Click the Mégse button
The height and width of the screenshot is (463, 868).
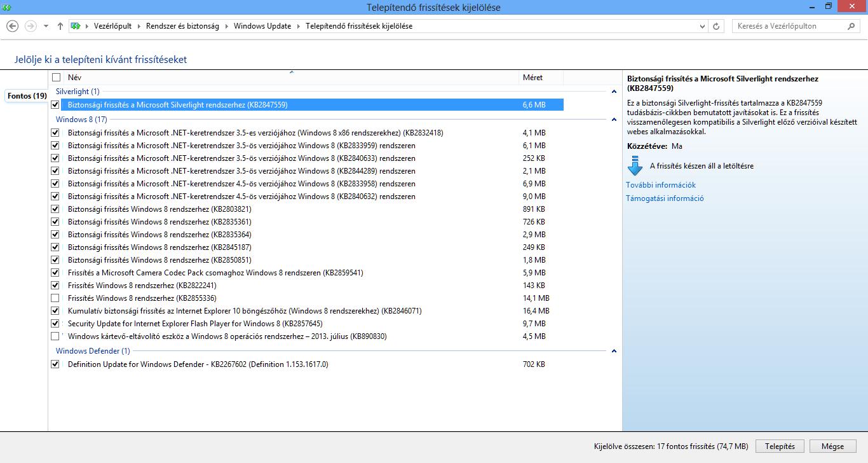point(832,446)
